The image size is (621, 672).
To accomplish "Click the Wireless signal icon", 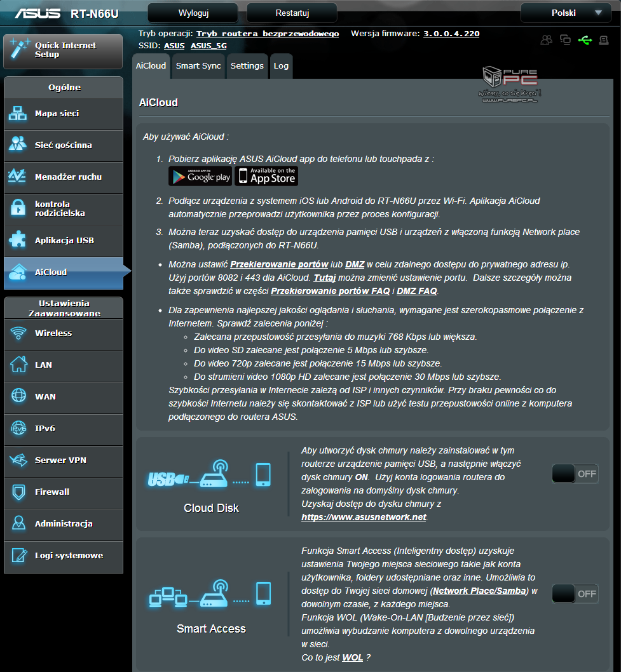I will point(18,333).
